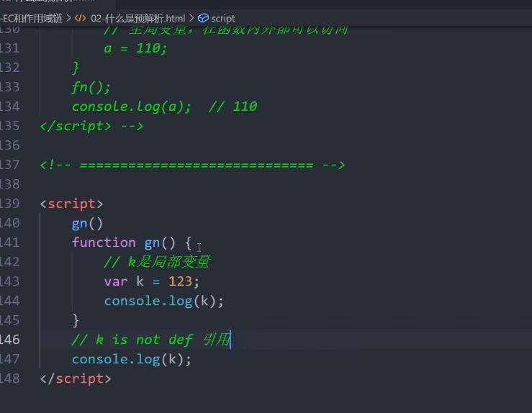Open the script breadcrumb segment

point(223,18)
